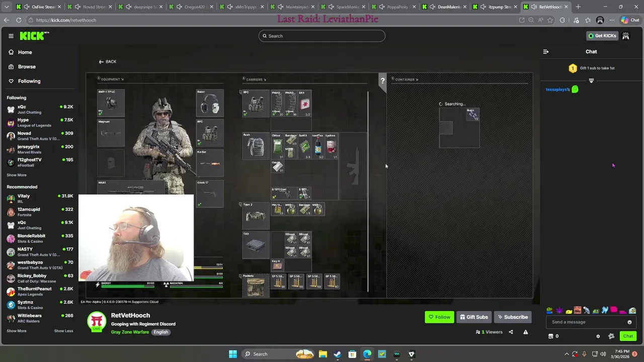Click the in-game BACK button
The height and width of the screenshot is (362, 644).
pyautogui.click(x=108, y=61)
